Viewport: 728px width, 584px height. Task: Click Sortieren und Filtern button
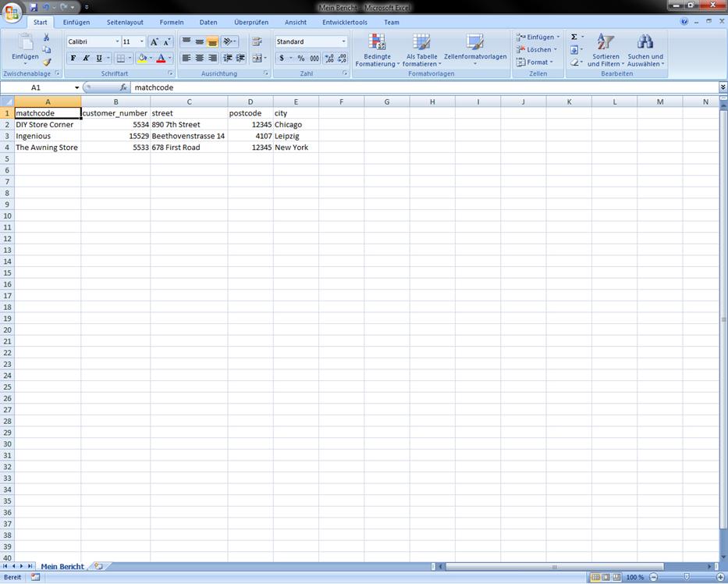pyautogui.click(x=605, y=50)
